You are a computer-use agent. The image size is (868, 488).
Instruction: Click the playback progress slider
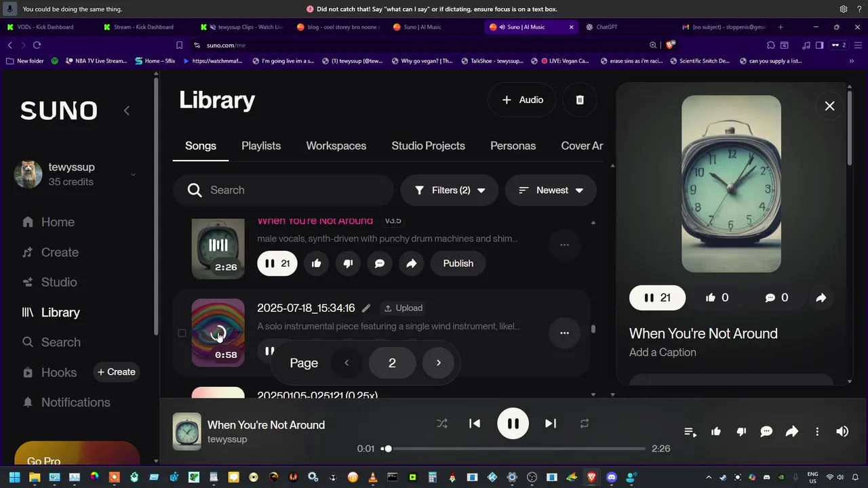[x=513, y=449]
